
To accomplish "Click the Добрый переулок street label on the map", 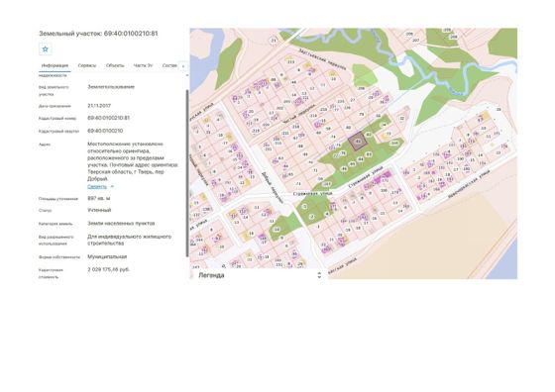I will tap(273, 187).
